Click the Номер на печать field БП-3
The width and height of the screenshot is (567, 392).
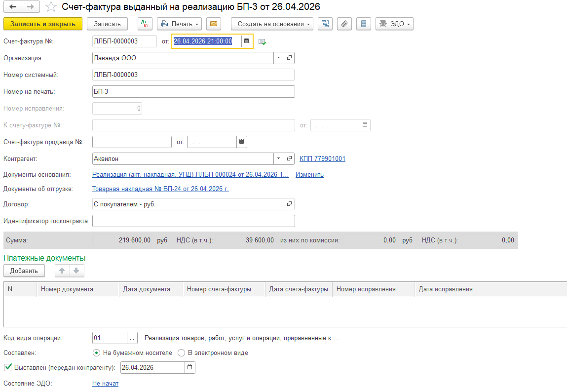(193, 91)
